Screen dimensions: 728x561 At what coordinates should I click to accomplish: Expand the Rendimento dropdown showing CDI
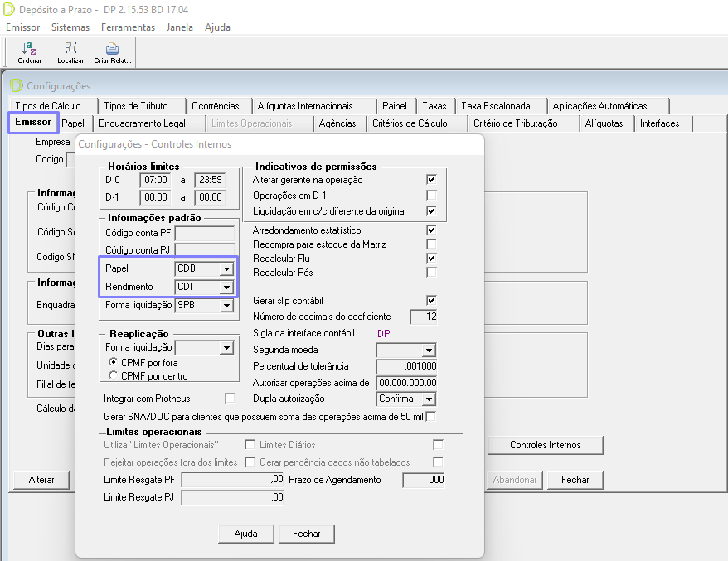[x=226, y=288]
